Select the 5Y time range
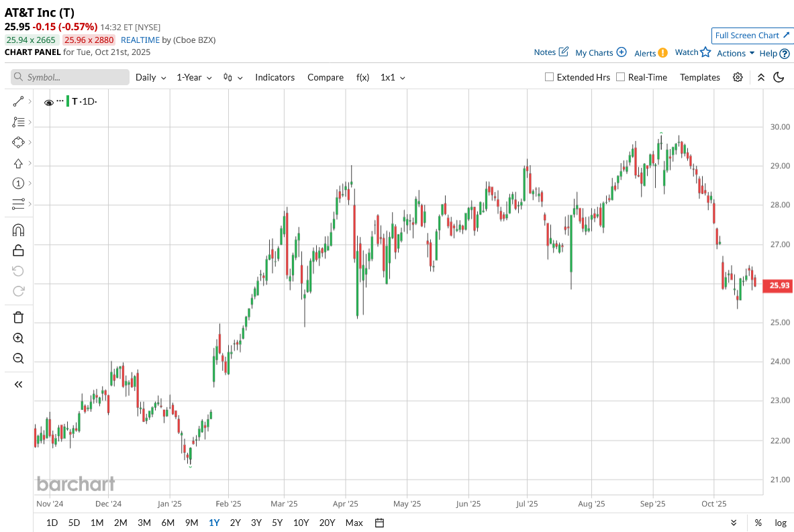The height and width of the screenshot is (532, 794). [277, 523]
